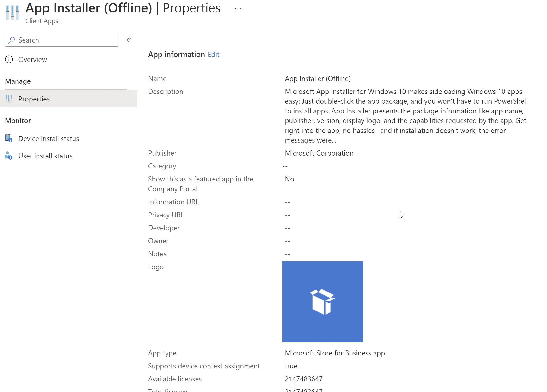Click the 'Show this as a featured app' label
Viewport: 547px width, 392px height.
(x=200, y=184)
